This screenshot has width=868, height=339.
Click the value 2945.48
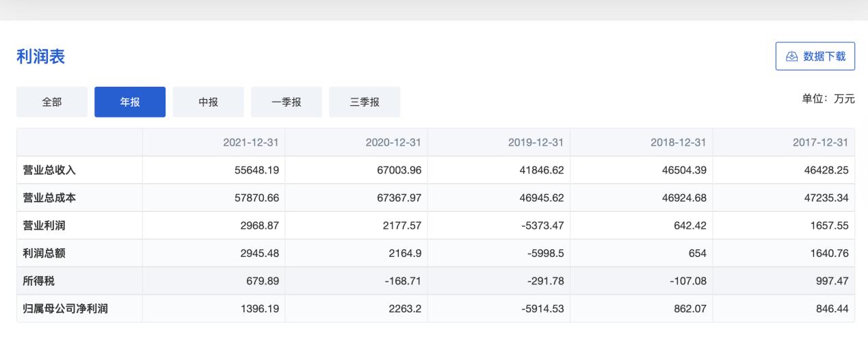pyautogui.click(x=259, y=254)
